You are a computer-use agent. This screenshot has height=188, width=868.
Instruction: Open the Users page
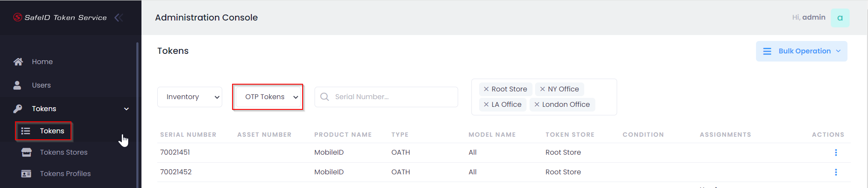41,85
